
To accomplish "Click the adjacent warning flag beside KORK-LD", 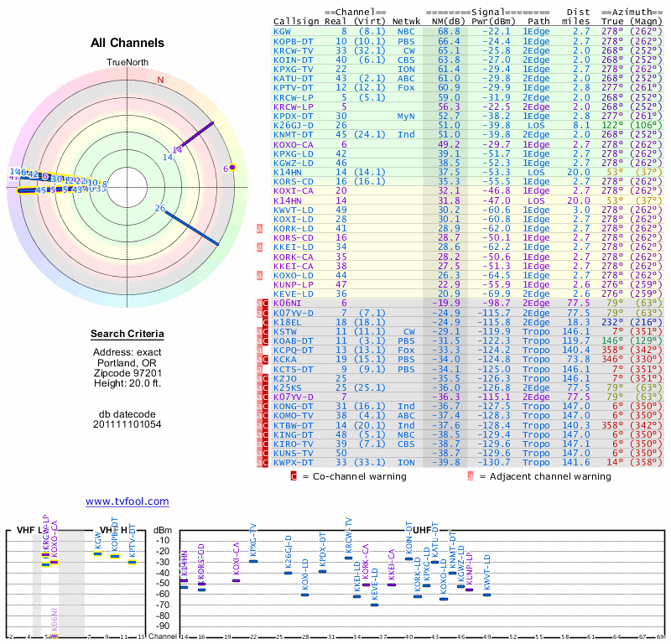I will tap(259, 229).
